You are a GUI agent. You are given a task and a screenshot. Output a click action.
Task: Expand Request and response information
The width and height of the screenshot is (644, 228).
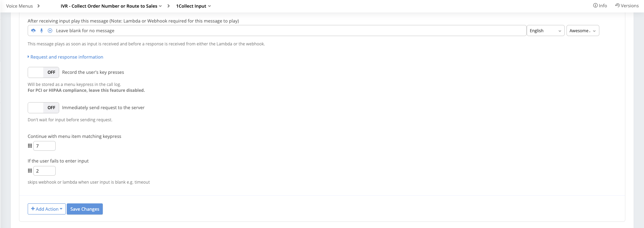[x=65, y=57]
